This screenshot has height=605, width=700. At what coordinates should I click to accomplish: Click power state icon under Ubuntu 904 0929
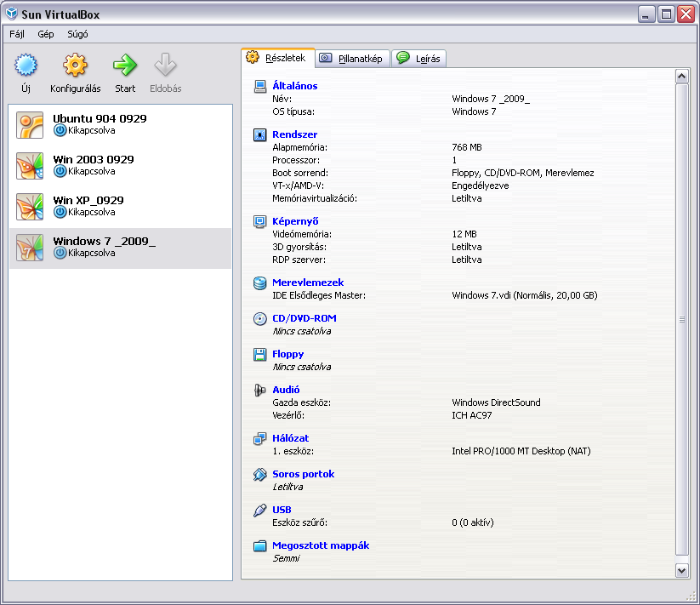click(x=60, y=130)
